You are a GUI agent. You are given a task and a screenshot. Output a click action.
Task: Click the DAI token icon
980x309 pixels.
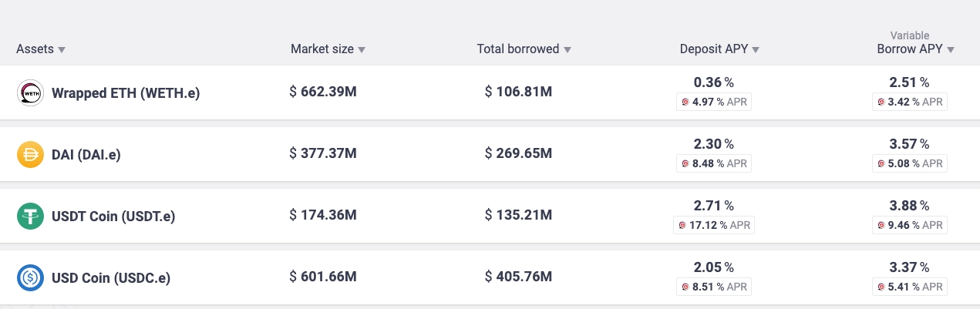[x=29, y=155]
